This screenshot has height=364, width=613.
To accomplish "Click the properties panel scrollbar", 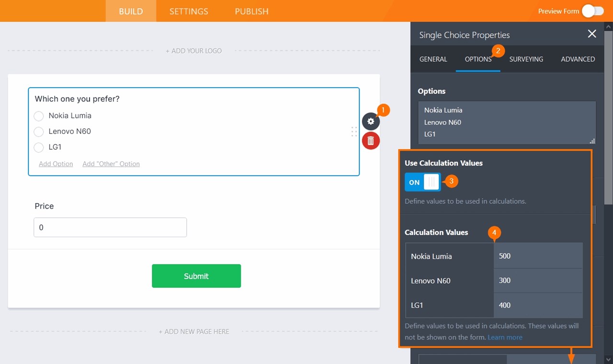I will 609,117.
